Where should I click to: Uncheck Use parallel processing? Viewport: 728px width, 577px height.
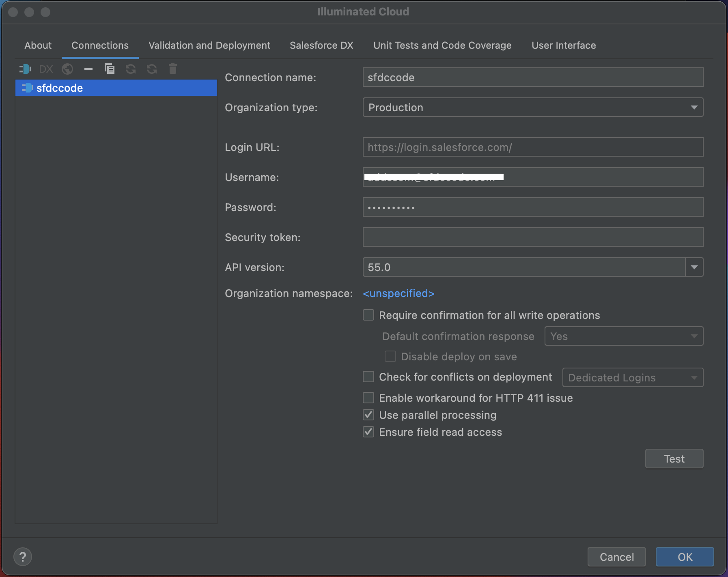[368, 415]
